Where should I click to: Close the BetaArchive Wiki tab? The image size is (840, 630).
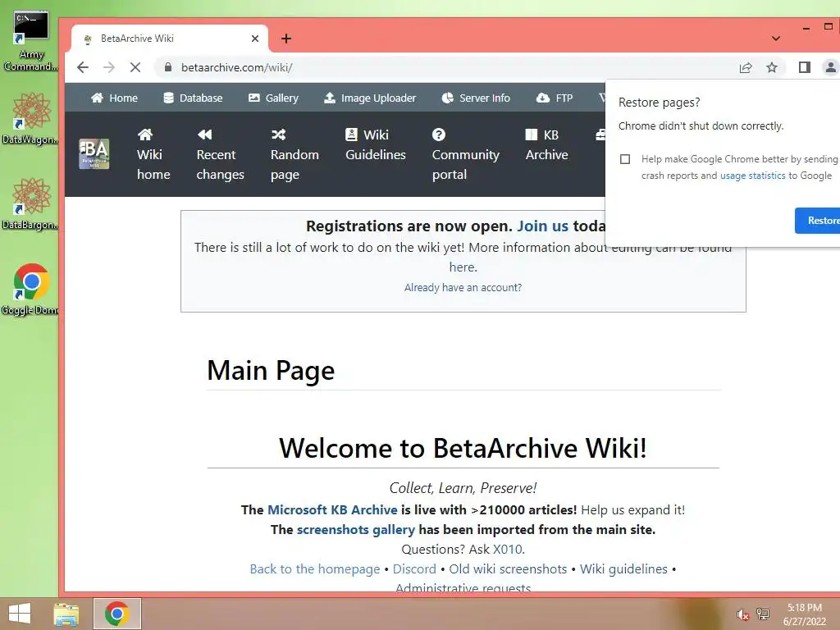[255, 39]
